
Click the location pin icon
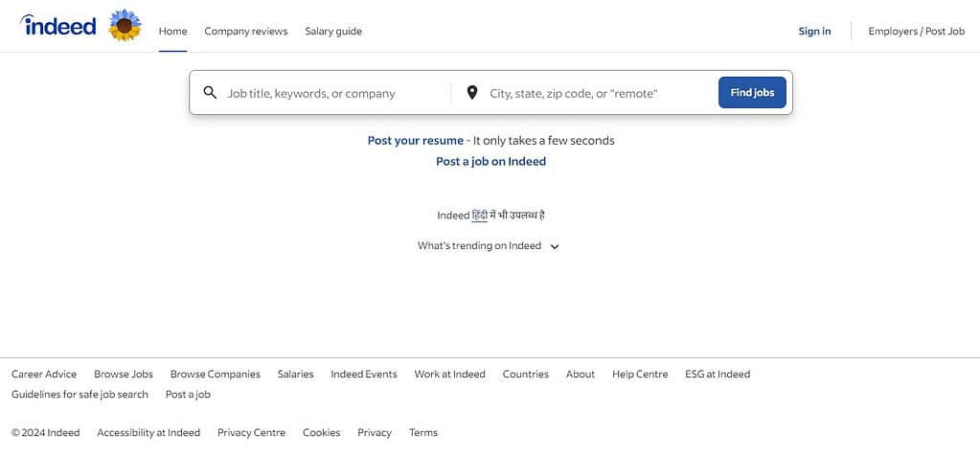pyautogui.click(x=472, y=93)
